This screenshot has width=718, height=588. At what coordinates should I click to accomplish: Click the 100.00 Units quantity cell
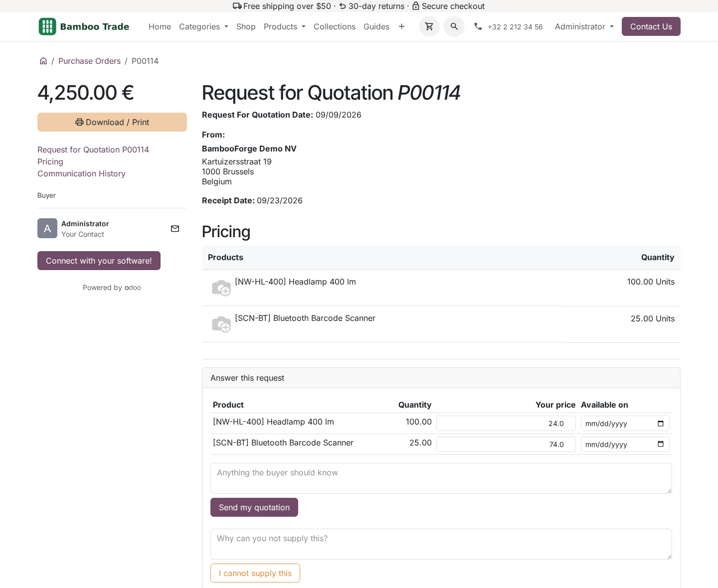[651, 282]
